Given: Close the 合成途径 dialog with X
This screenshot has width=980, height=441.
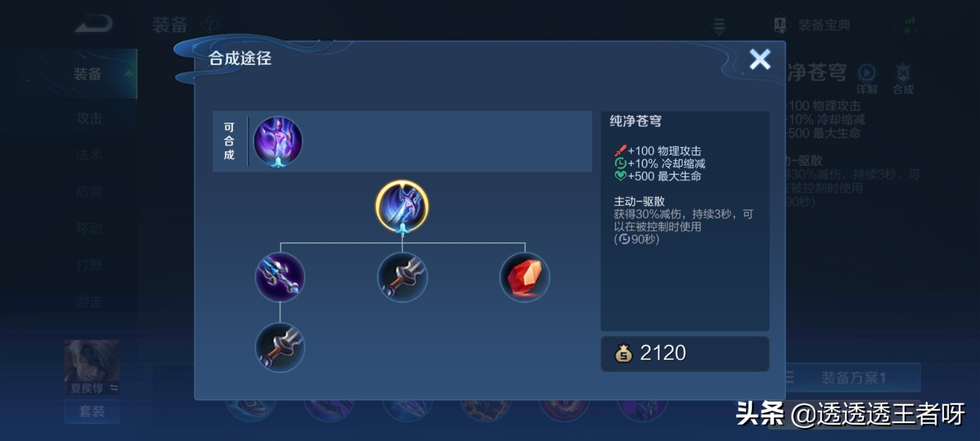Looking at the screenshot, I should click(x=760, y=60).
